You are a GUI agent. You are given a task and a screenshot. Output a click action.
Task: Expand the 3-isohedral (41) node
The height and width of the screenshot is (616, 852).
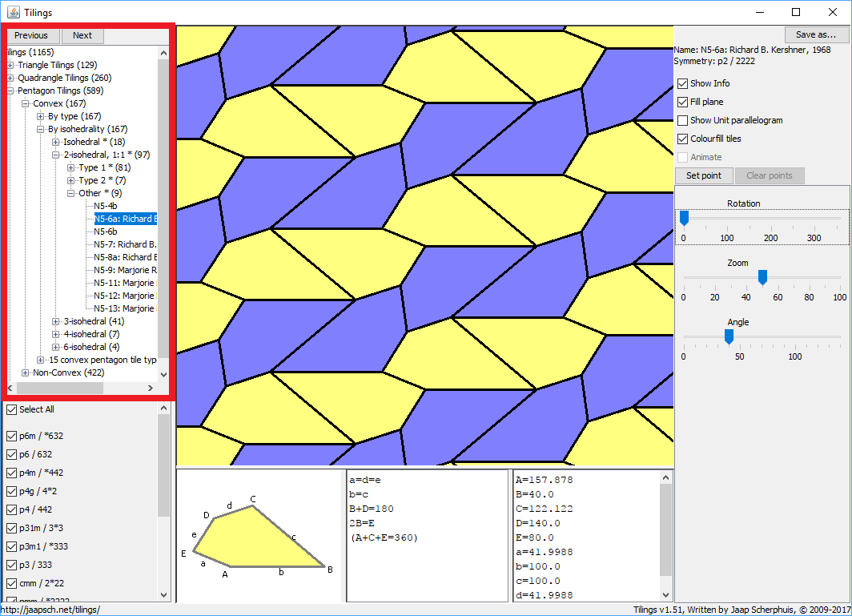tap(55, 321)
